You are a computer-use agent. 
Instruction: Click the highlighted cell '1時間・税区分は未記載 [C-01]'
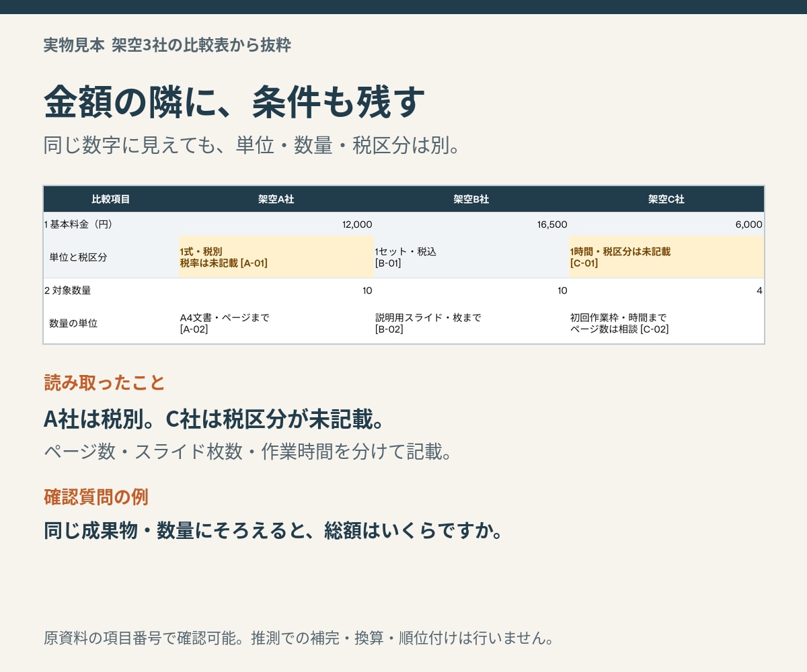tap(666, 257)
